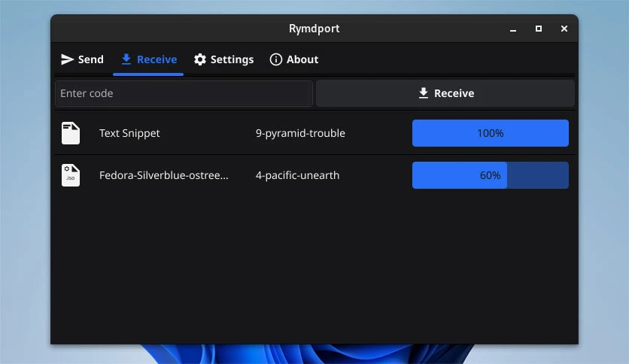This screenshot has height=364, width=629.
Task: Click the Enter code input field
Action: [184, 93]
